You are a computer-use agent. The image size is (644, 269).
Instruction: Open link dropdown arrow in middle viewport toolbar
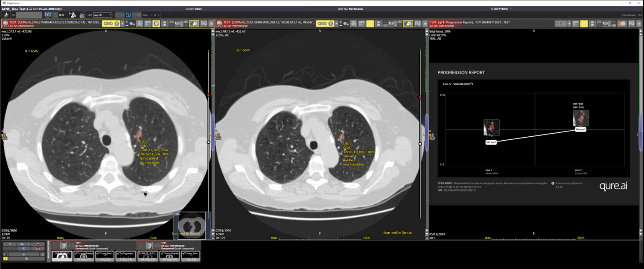pyautogui.click(x=336, y=23)
